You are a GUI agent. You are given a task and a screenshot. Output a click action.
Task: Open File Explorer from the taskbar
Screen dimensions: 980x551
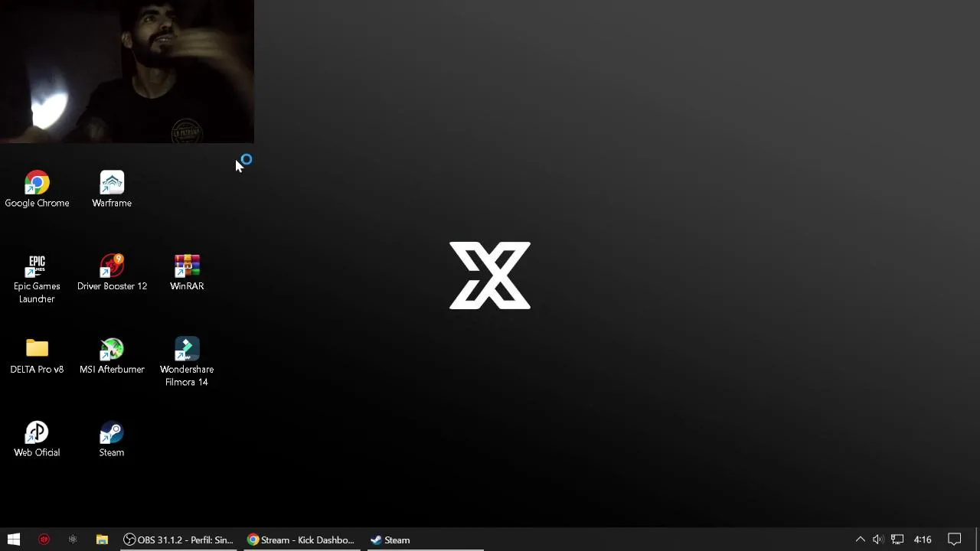(102, 540)
